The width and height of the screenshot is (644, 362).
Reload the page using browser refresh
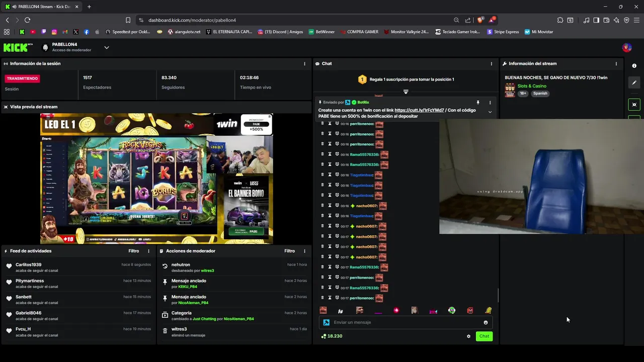27,20
